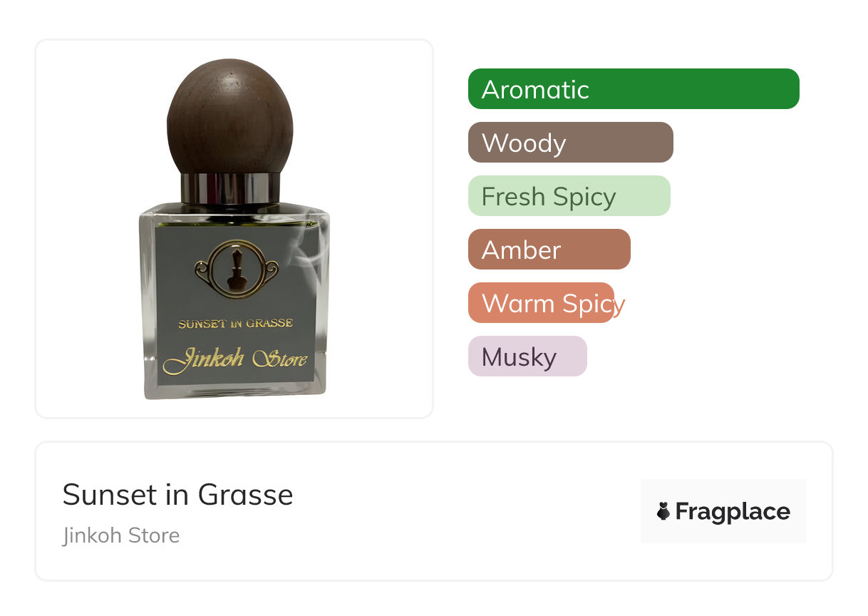The height and width of the screenshot is (616, 868).
Task: Click SUNSET IN GRASSE text on bottle label
Action: click(235, 324)
